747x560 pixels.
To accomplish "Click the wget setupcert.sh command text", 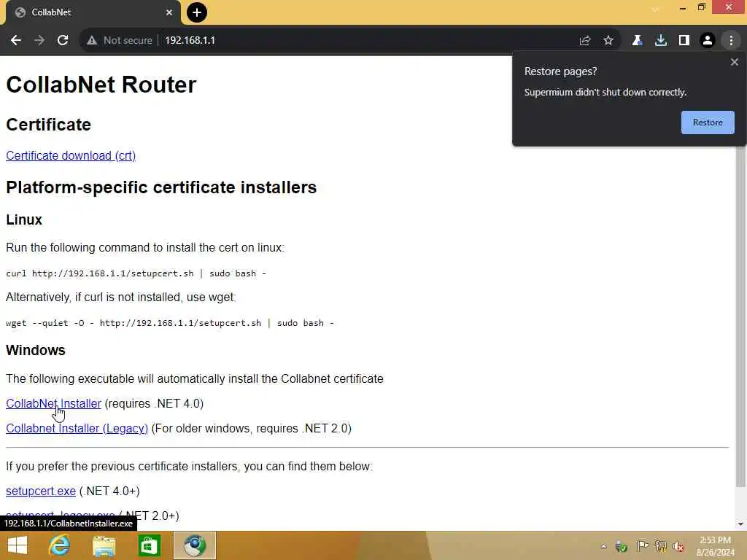I will point(169,323).
